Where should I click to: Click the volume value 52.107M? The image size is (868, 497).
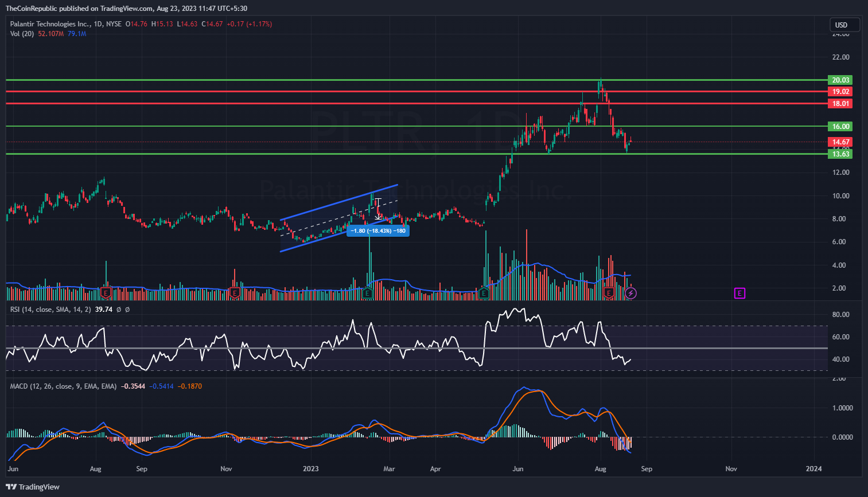coord(51,34)
